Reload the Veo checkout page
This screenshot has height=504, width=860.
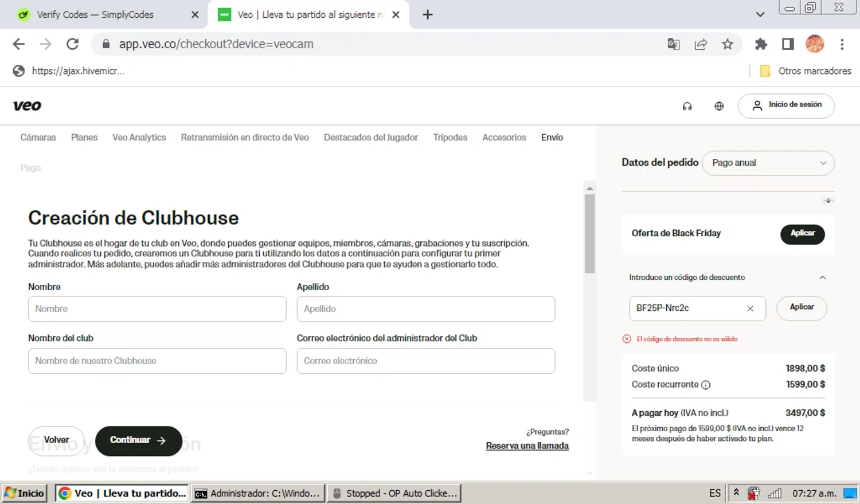(x=72, y=44)
